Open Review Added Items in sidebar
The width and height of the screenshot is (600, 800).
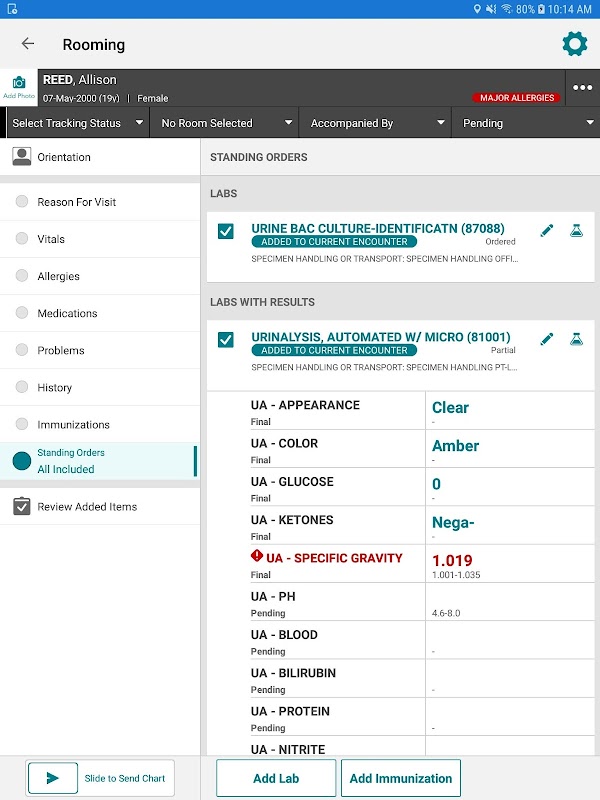(x=87, y=507)
